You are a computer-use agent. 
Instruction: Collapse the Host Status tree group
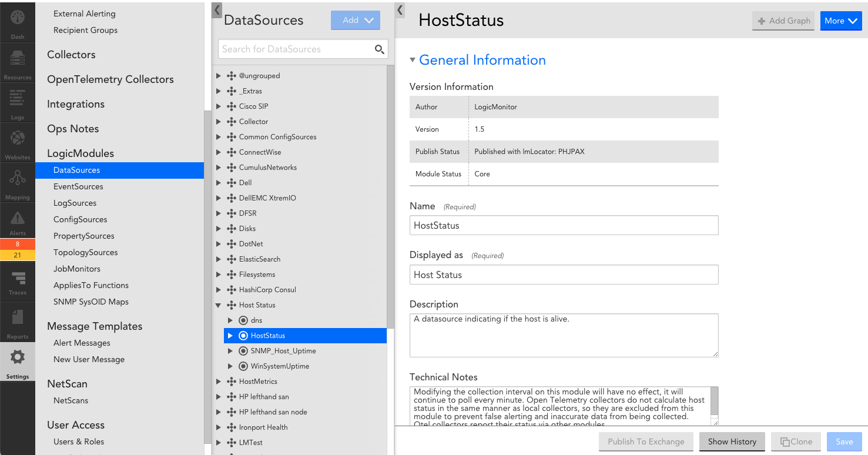pyautogui.click(x=219, y=305)
